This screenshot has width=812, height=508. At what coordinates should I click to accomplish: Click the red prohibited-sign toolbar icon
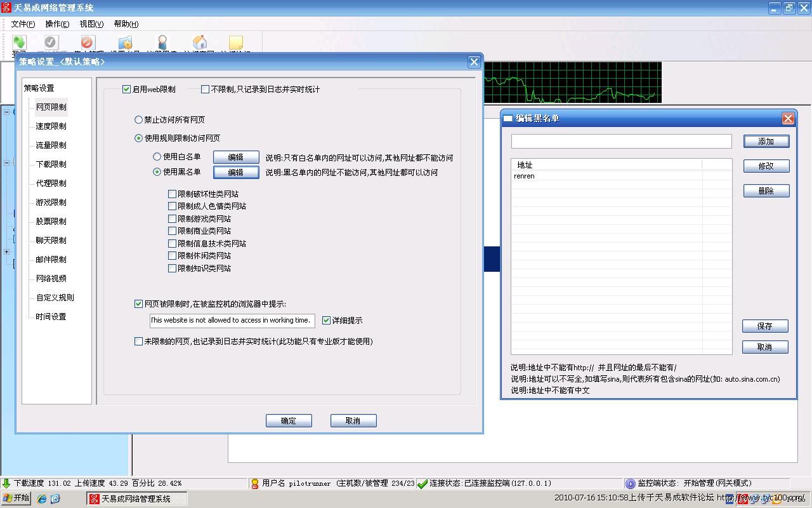87,43
